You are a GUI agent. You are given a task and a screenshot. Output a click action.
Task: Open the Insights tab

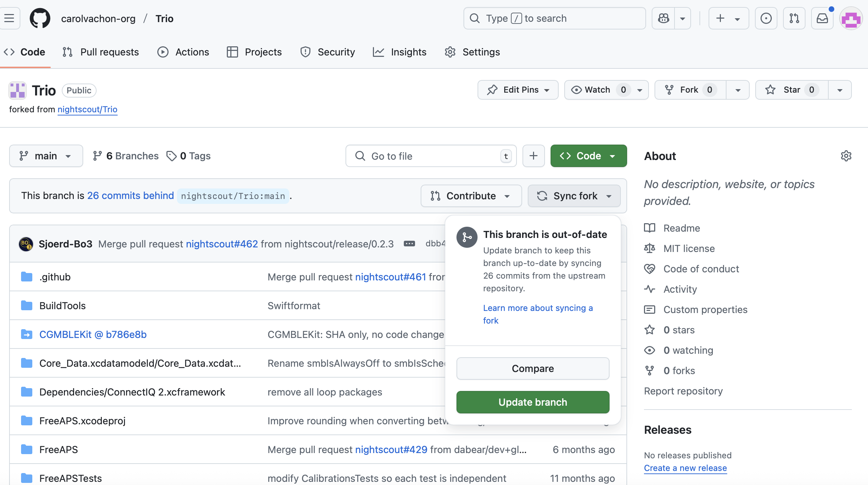click(400, 52)
